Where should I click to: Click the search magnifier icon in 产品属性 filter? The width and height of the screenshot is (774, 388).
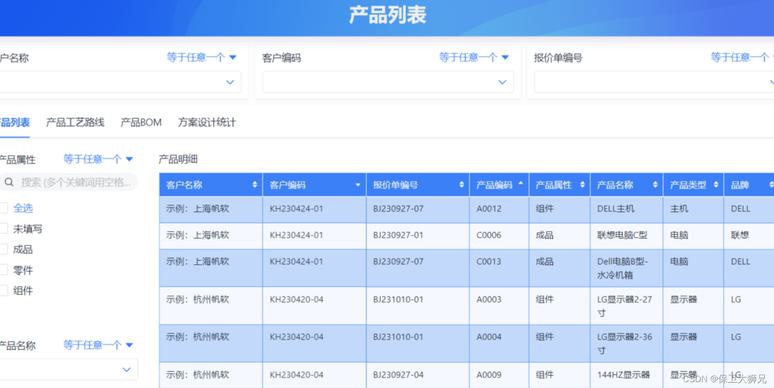coord(9,182)
